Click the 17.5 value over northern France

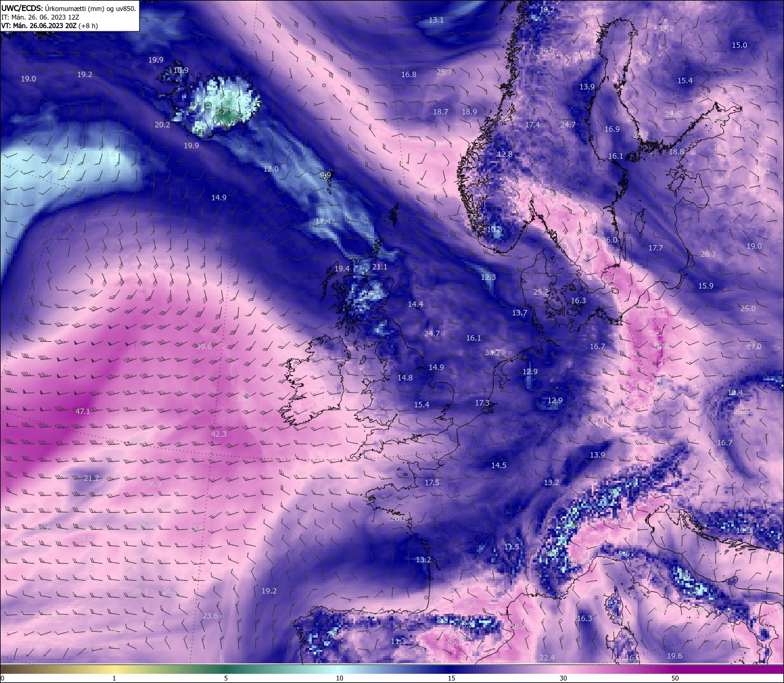(x=432, y=483)
